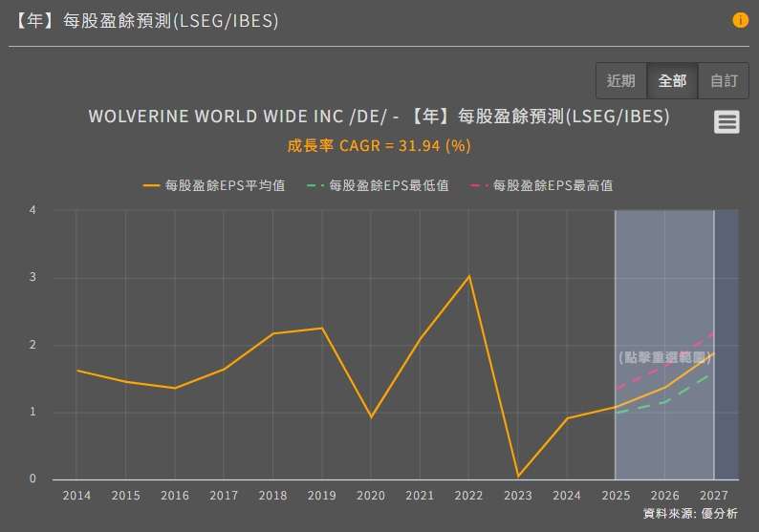Click the 成長率 CAGR = 31.94 (%) text
The width and height of the screenshot is (759, 532).
tap(379, 145)
